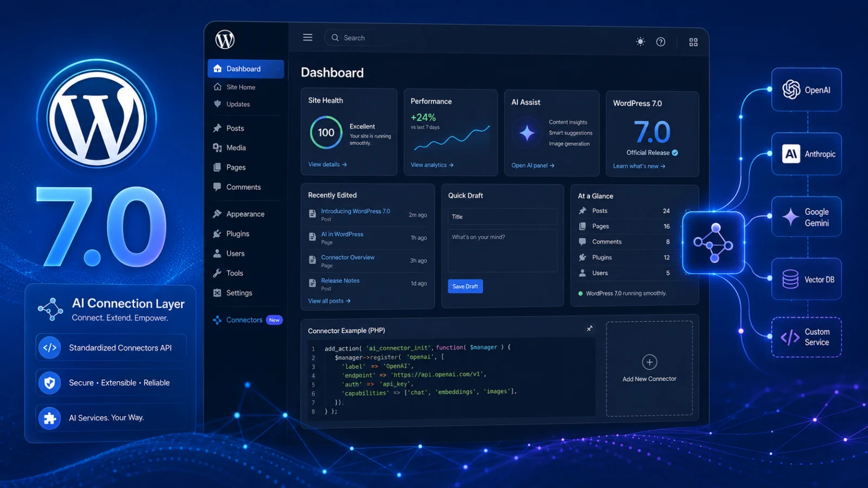Click the Standardized Connectors API code icon
Image resolution: width=868 pixels, height=488 pixels.
point(49,348)
